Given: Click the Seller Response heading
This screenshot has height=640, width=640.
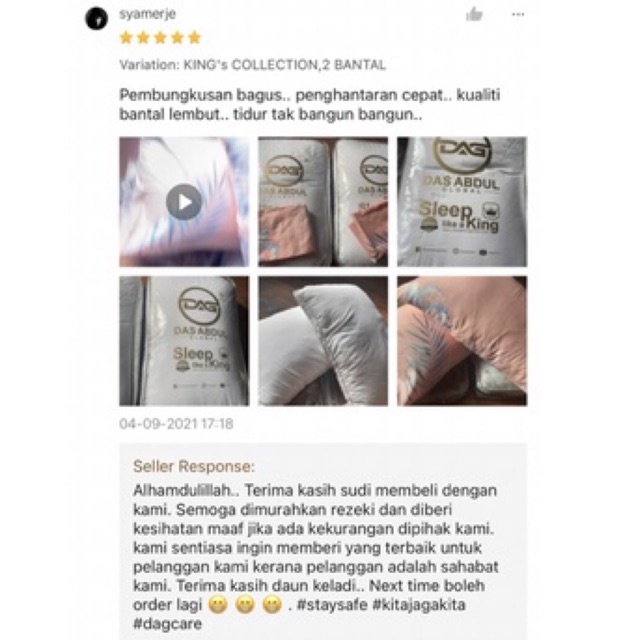Looking at the screenshot, I should [194, 466].
